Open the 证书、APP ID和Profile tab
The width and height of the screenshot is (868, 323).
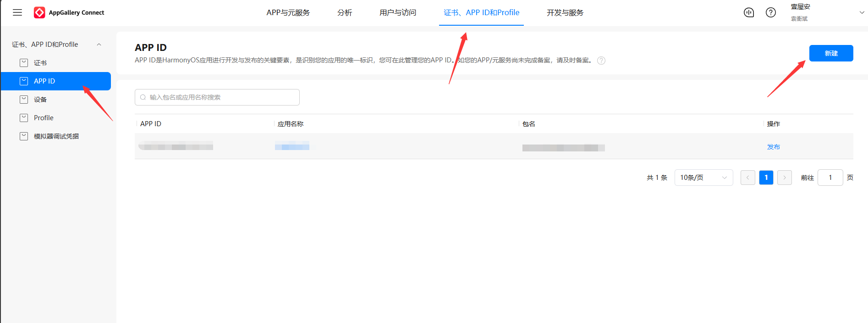point(481,13)
